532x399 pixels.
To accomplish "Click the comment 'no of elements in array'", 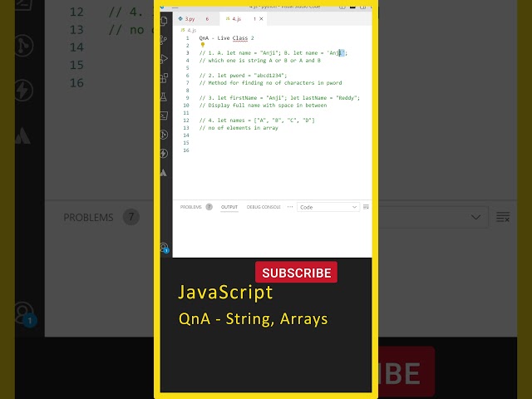I will tap(239, 127).
